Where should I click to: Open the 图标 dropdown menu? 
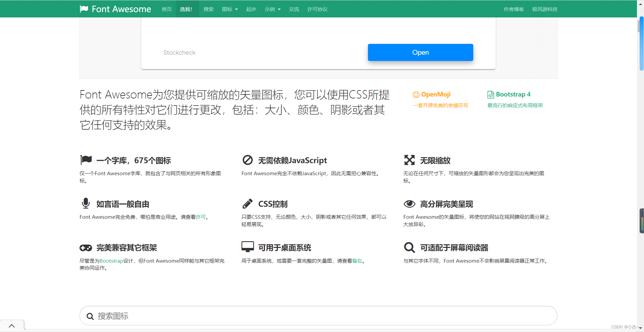coord(230,9)
